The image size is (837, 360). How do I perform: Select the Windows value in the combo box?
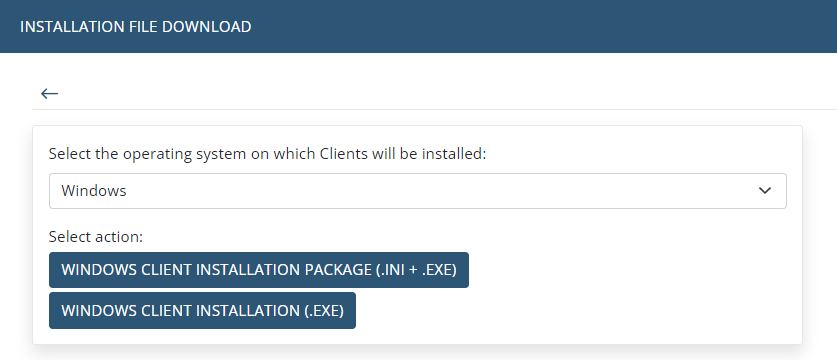pyautogui.click(x=94, y=191)
